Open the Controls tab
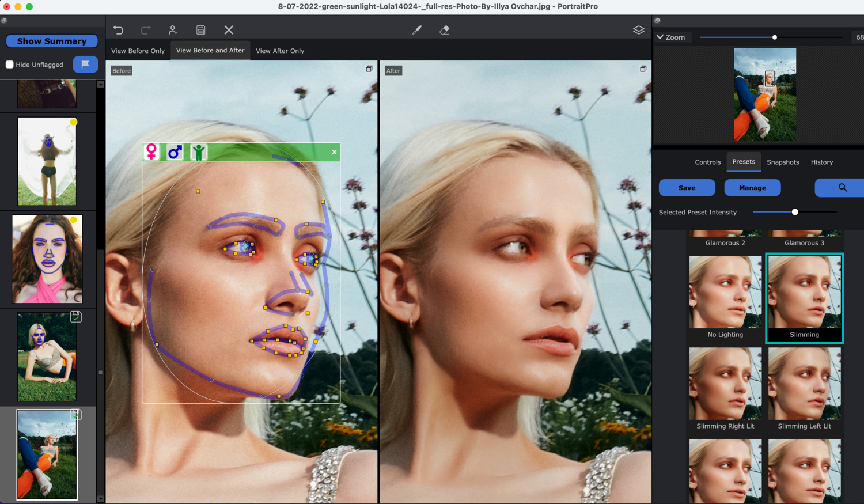Image resolution: width=864 pixels, height=504 pixels. tap(707, 162)
